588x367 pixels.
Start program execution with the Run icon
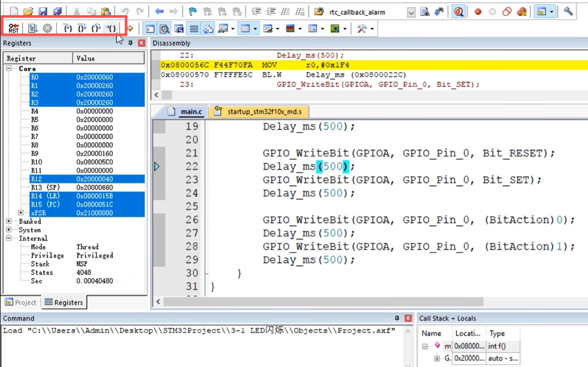coord(33,28)
